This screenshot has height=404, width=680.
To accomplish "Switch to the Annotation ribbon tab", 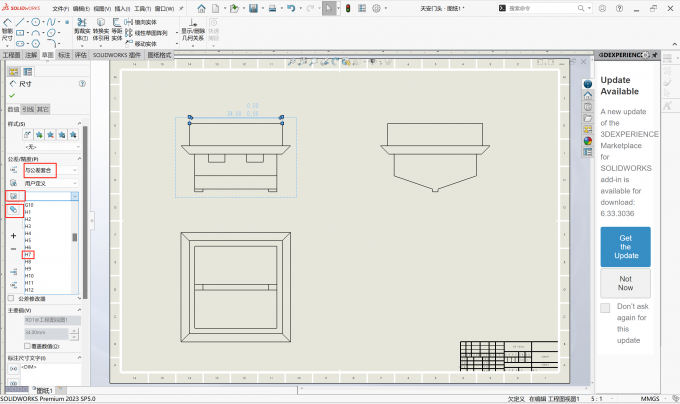I will [31, 55].
